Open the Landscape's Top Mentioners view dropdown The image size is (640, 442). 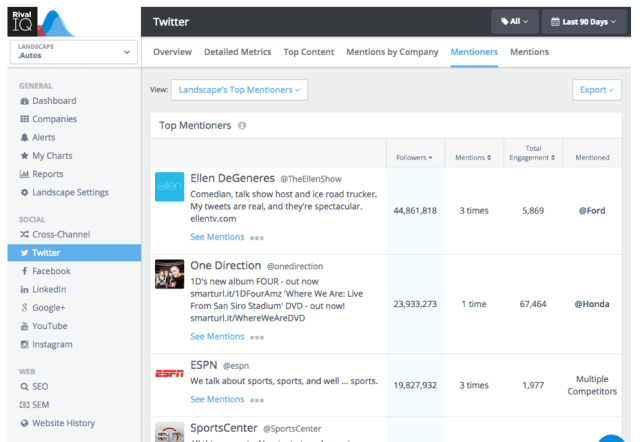coord(240,90)
